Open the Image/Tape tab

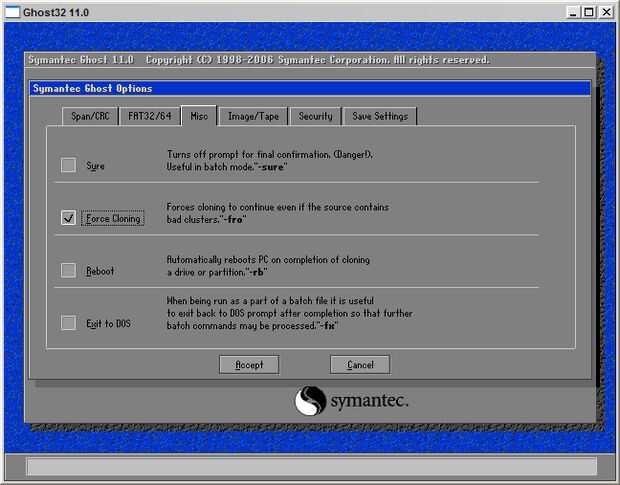(253, 116)
